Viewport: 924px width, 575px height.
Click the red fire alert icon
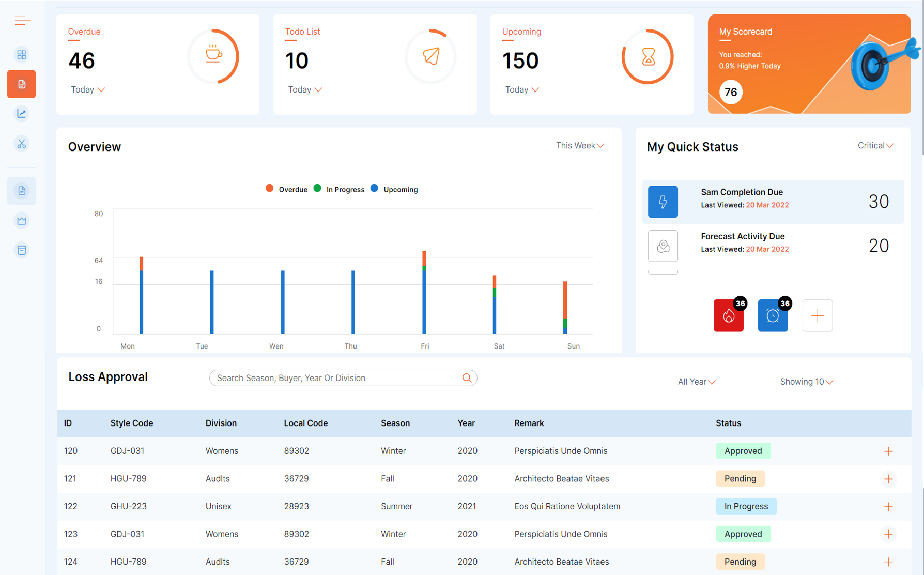[x=728, y=315]
